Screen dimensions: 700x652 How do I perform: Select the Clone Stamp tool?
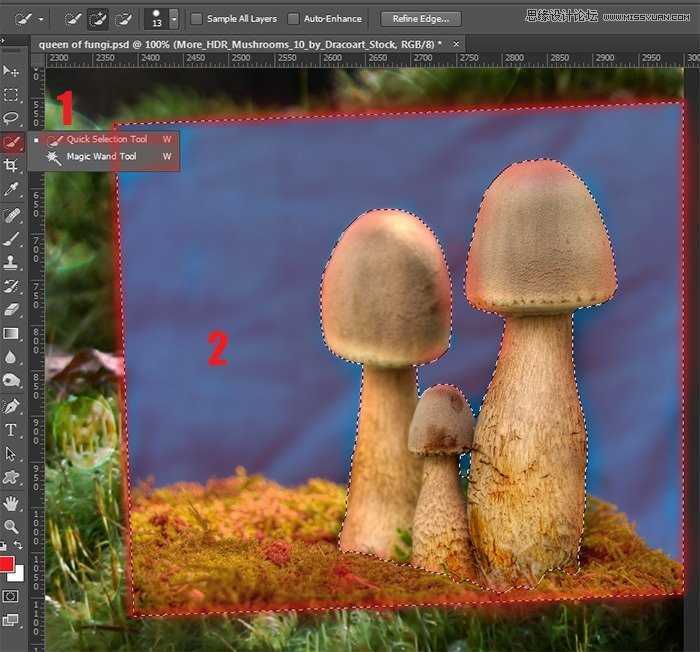(x=11, y=262)
